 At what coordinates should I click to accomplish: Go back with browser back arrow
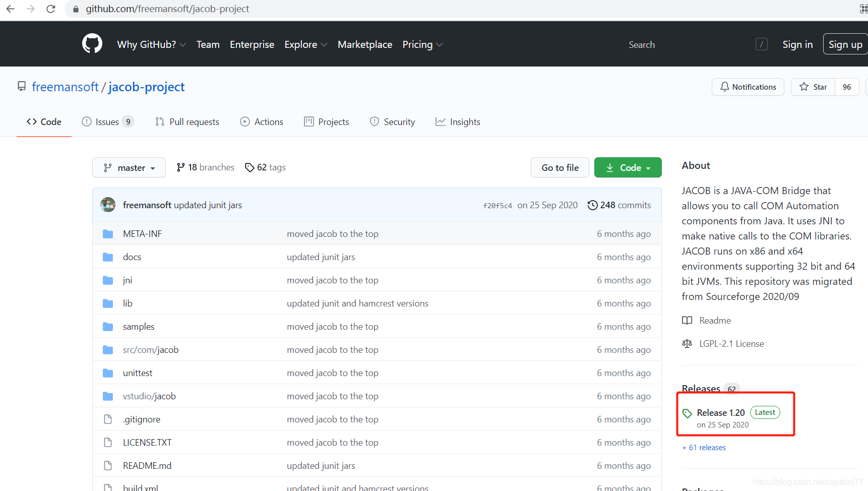pyautogui.click(x=10, y=9)
